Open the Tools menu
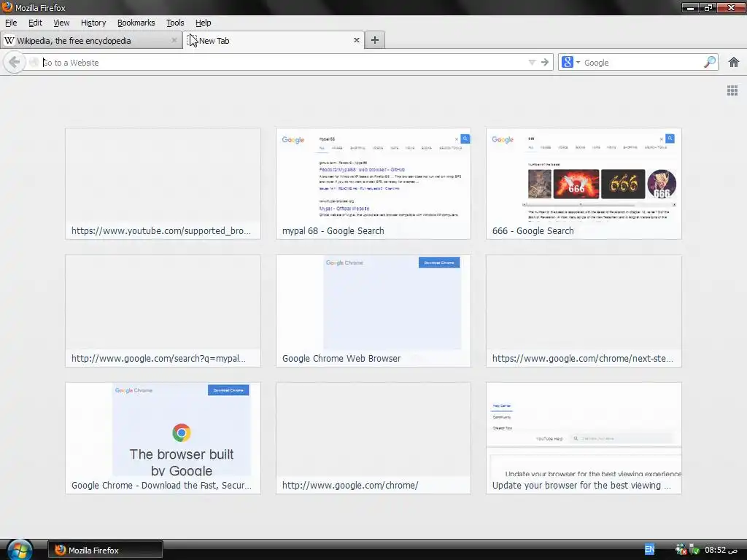This screenshot has width=747, height=560. 175,23
